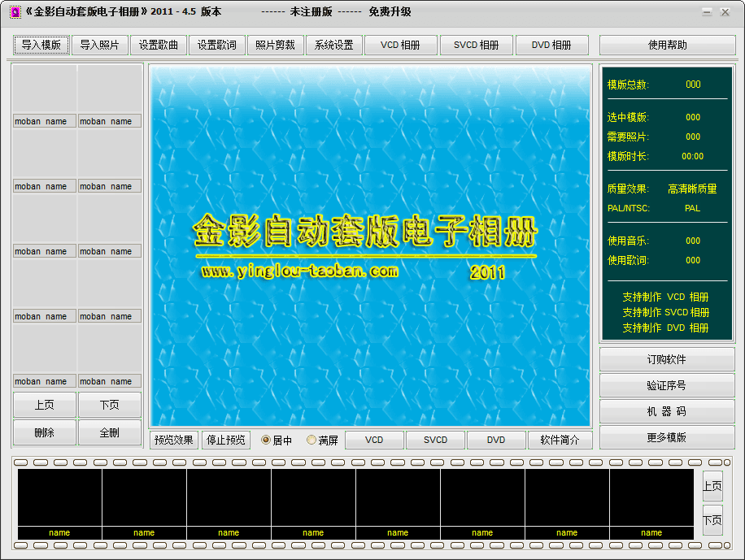Click the filmstrip 下页 next page button
Screen dimensions: 745x560
[x=712, y=520]
